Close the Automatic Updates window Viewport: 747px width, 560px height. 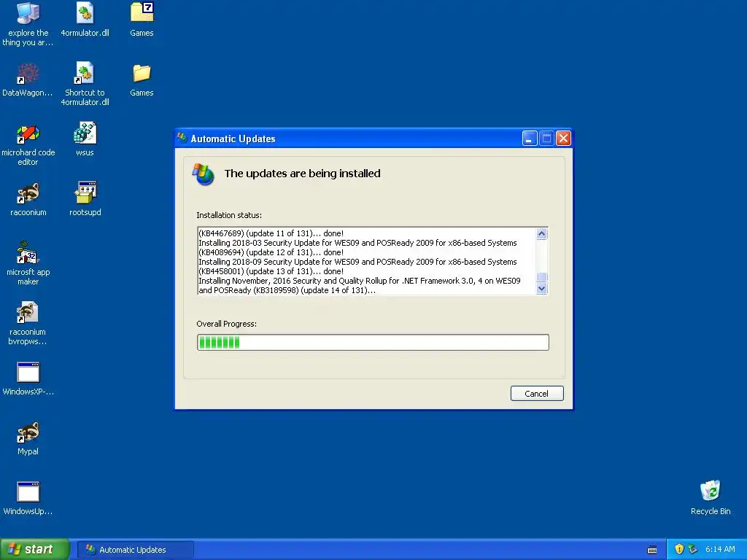(x=564, y=139)
